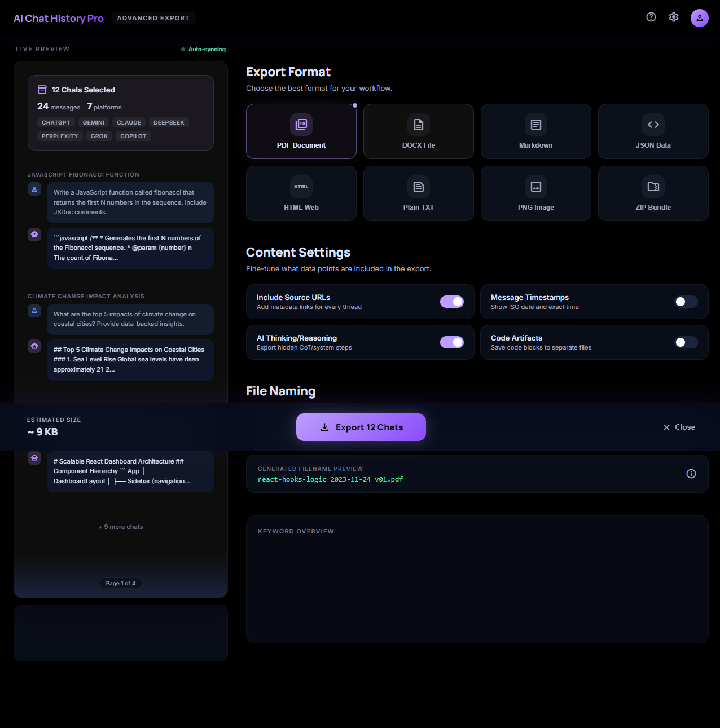Choose Markdown export format
Screen dimensions: 720x728
click(x=536, y=131)
